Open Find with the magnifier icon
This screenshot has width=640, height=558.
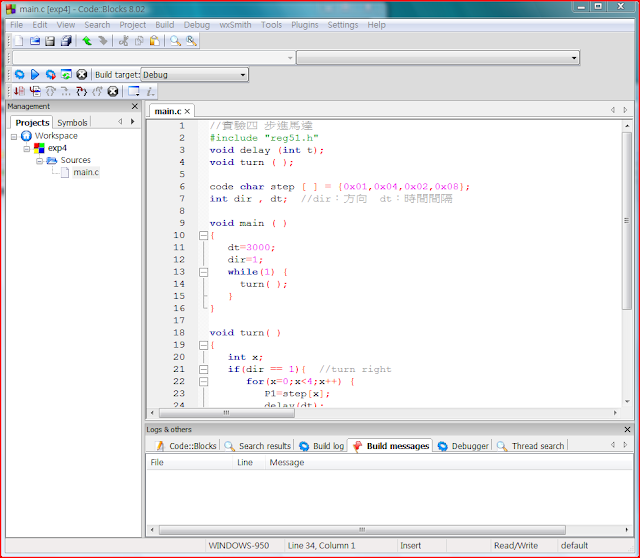coord(175,41)
